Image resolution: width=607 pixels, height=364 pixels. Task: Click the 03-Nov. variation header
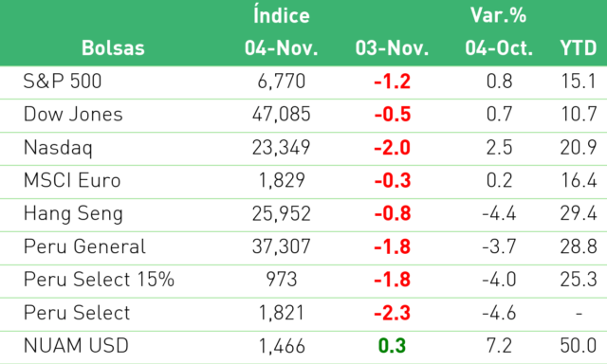[x=392, y=48]
